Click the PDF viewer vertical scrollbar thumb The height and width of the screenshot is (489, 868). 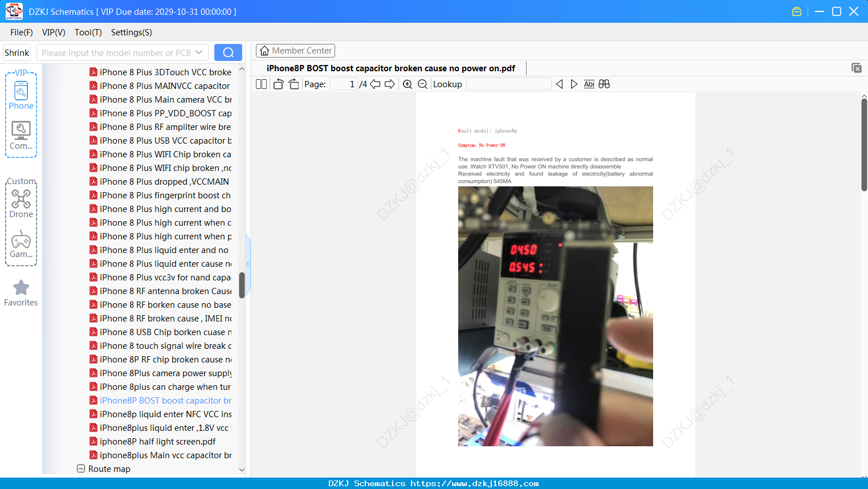864,145
